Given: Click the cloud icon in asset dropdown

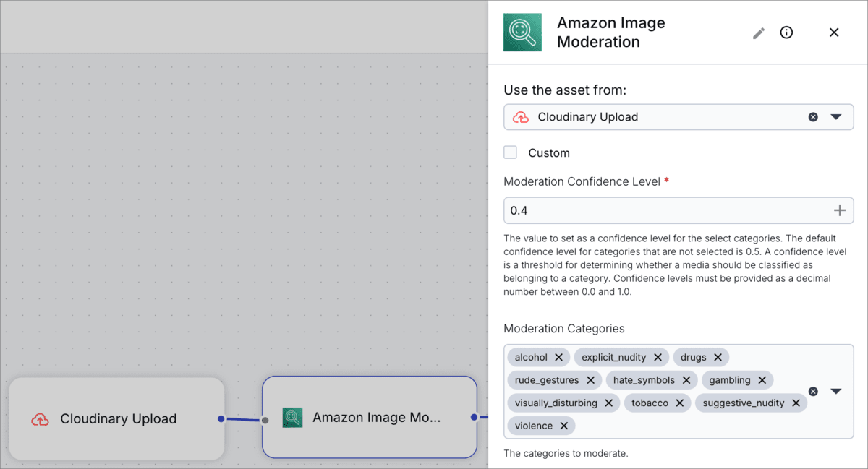Looking at the screenshot, I should pyautogui.click(x=520, y=117).
